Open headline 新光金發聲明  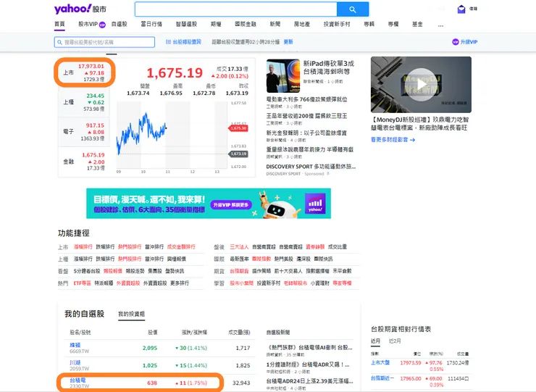click(x=306, y=133)
